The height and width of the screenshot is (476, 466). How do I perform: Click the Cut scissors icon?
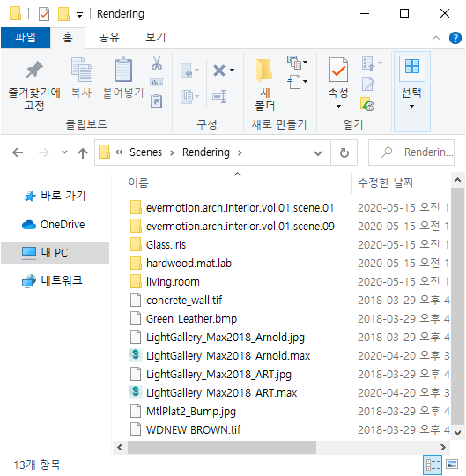point(157,63)
